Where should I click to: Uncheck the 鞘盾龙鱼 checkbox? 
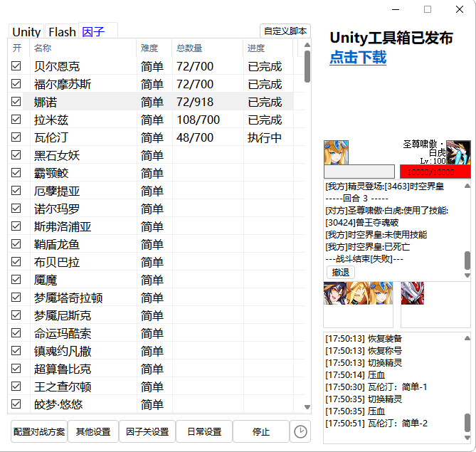pyautogui.click(x=16, y=244)
